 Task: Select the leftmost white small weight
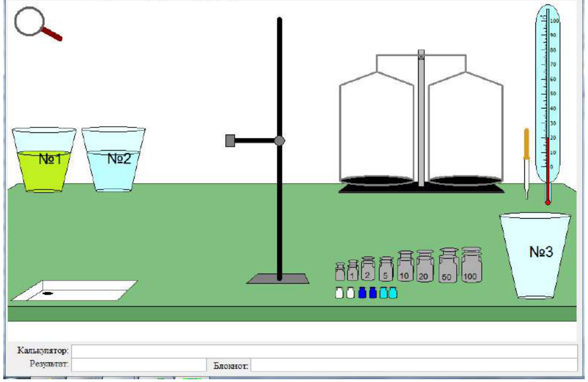tap(339, 293)
